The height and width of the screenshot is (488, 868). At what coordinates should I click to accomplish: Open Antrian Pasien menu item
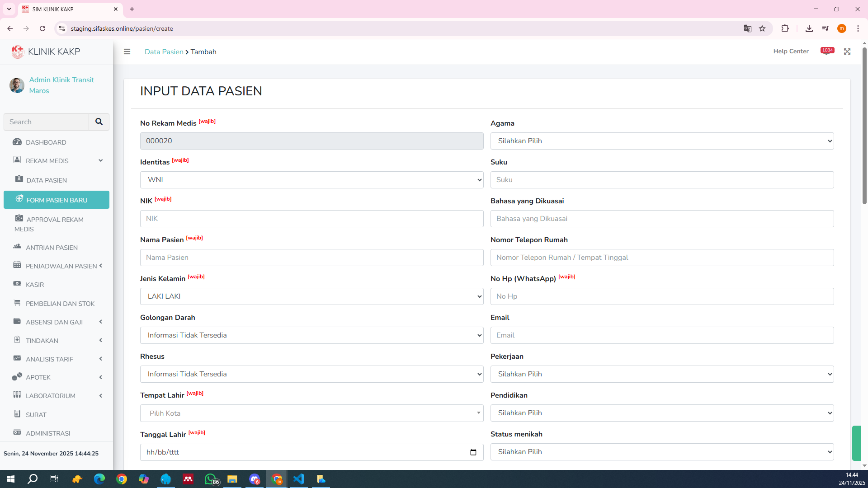[52, 248]
